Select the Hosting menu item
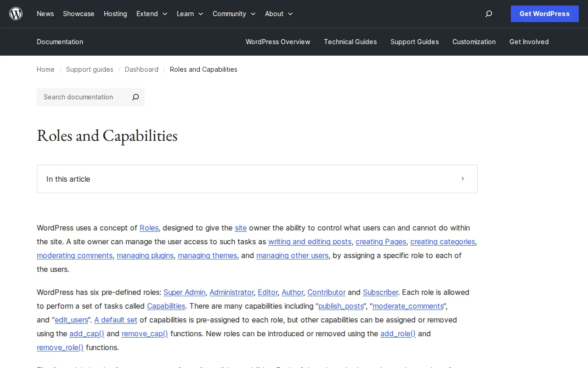This screenshot has height=368, width=588. pos(115,14)
